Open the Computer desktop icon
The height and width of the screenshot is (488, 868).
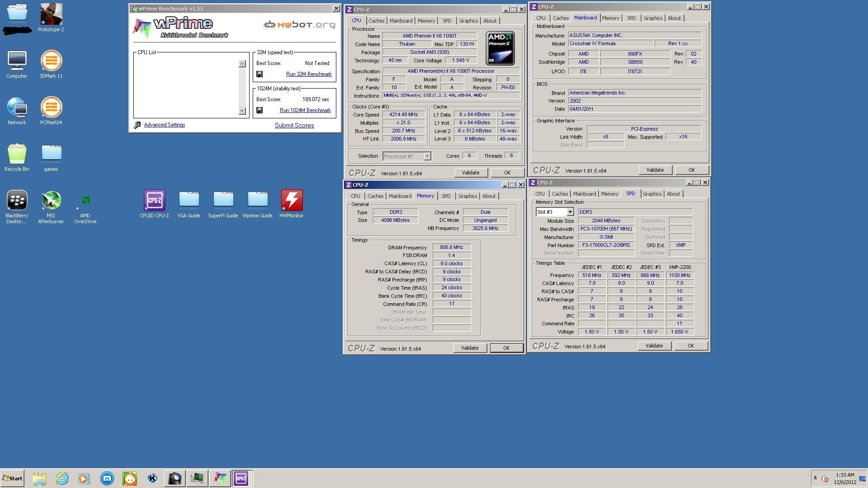pos(17,65)
